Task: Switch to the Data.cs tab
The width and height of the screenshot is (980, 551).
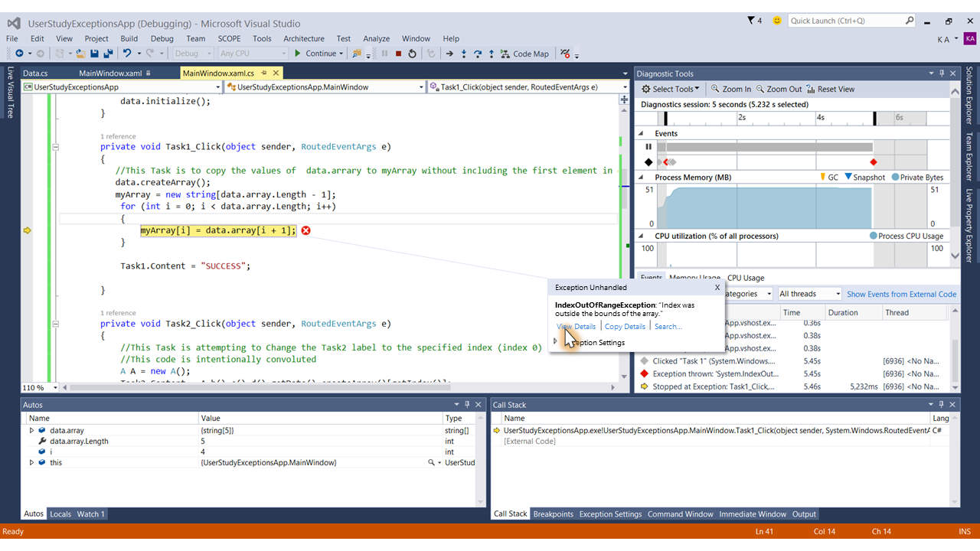Action: click(x=35, y=73)
